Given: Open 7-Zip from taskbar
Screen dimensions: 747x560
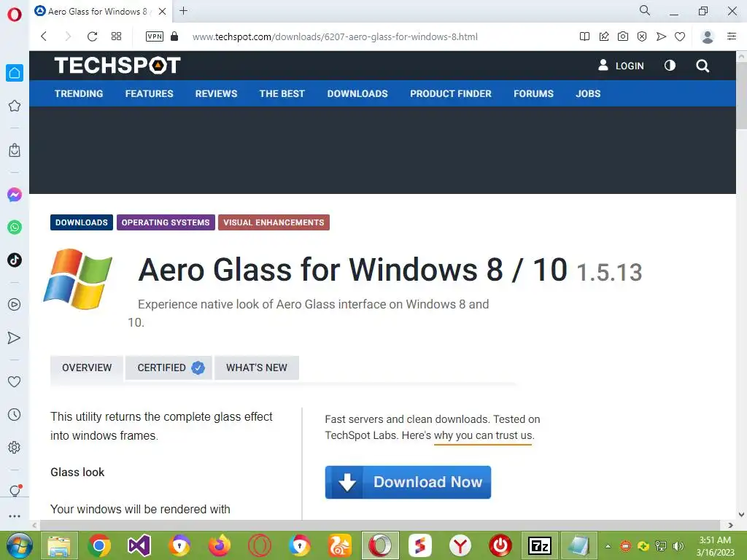Looking at the screenshot, I should 540,545.
